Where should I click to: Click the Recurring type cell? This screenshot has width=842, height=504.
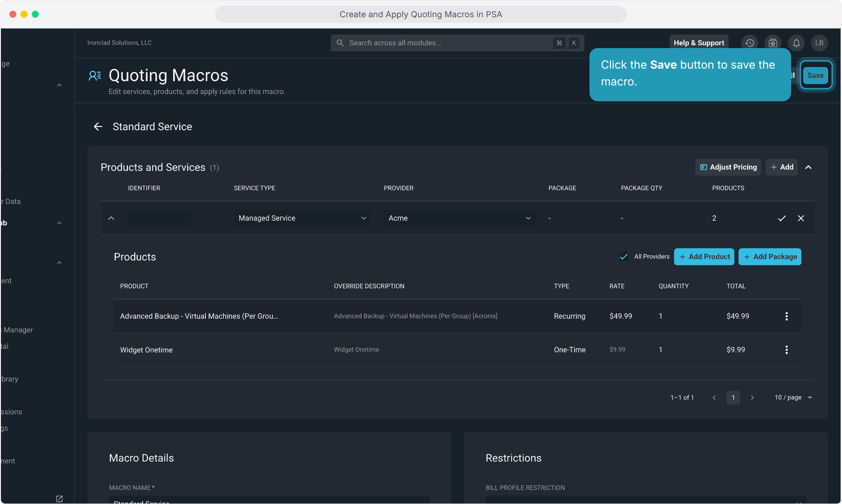[x=569, y=316]
